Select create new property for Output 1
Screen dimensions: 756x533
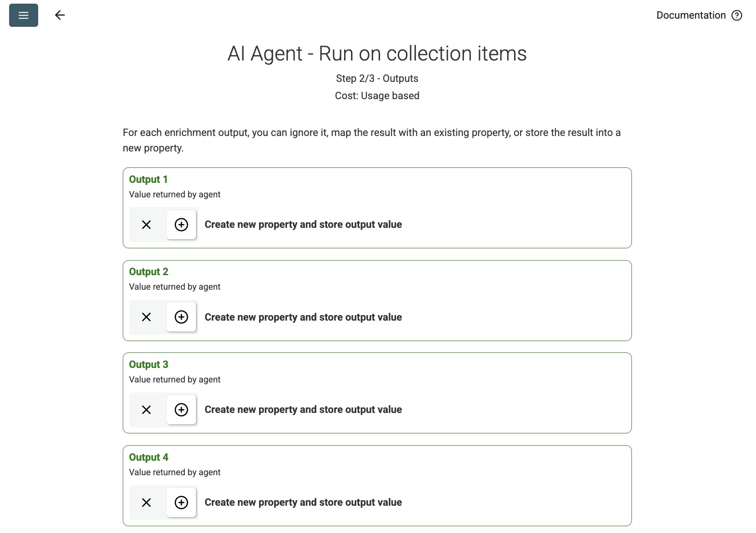[x=181, y=225]
